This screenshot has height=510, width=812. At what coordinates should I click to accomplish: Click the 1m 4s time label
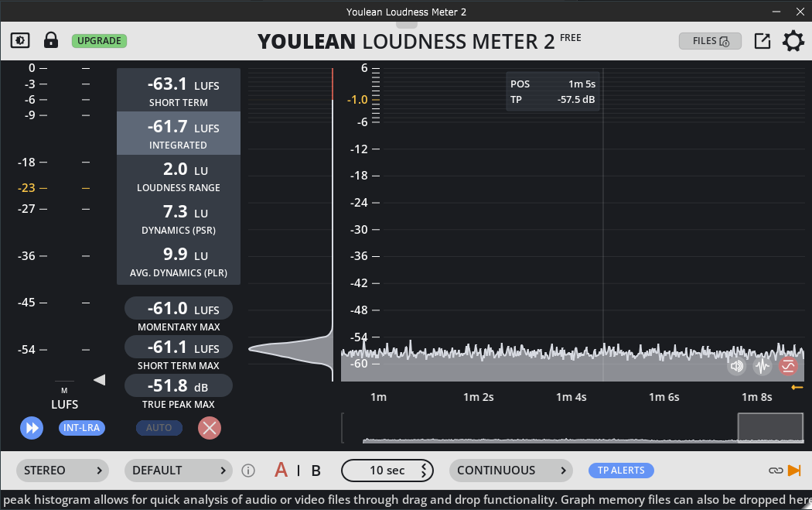click(x=571, y=397)
